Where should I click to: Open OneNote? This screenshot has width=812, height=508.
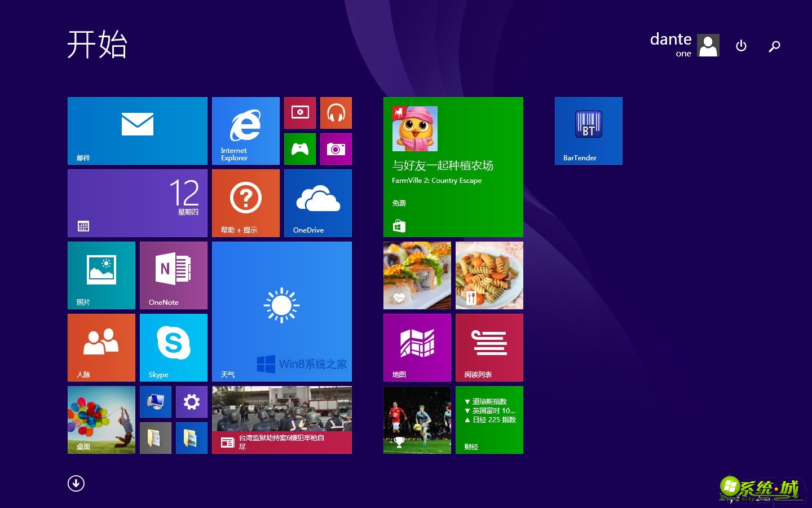coord(173,275)
